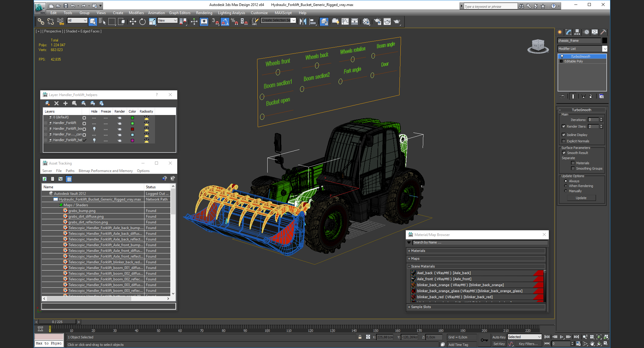Enable Separate by Materials checkbox
This screenshot has height=348, width=644.
click(x=573, y=163)
